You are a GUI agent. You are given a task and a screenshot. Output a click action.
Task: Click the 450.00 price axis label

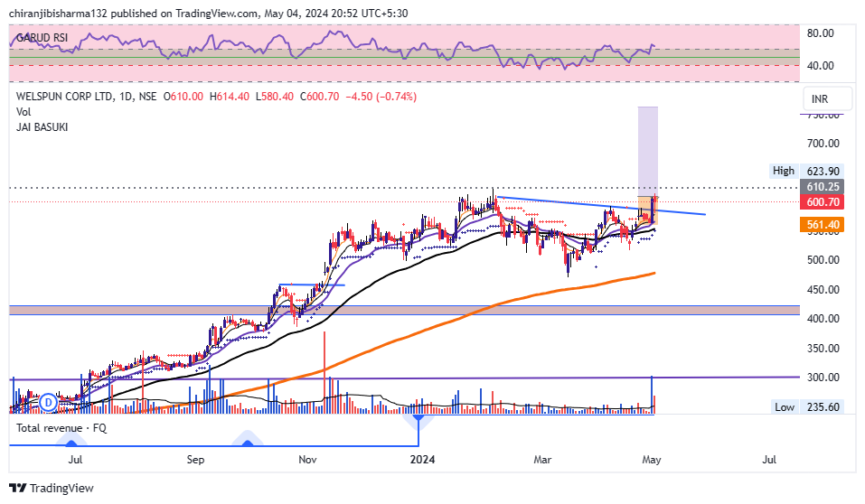coord(823,290)
